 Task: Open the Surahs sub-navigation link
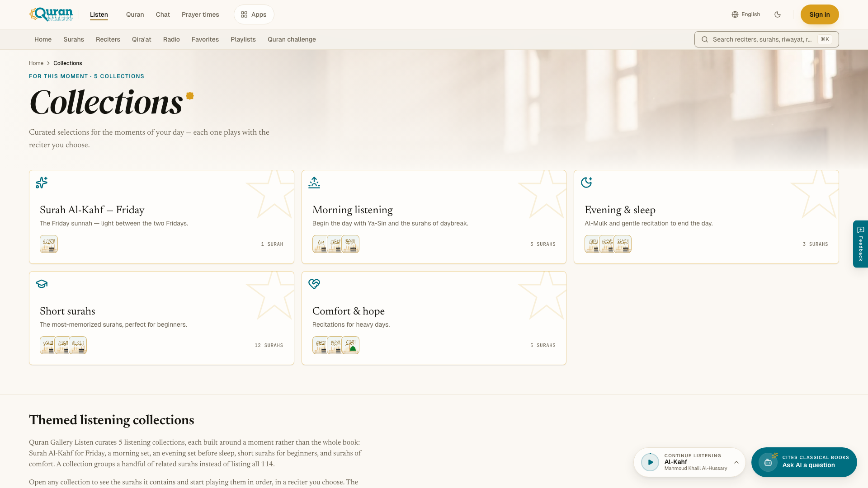point(74,39)
